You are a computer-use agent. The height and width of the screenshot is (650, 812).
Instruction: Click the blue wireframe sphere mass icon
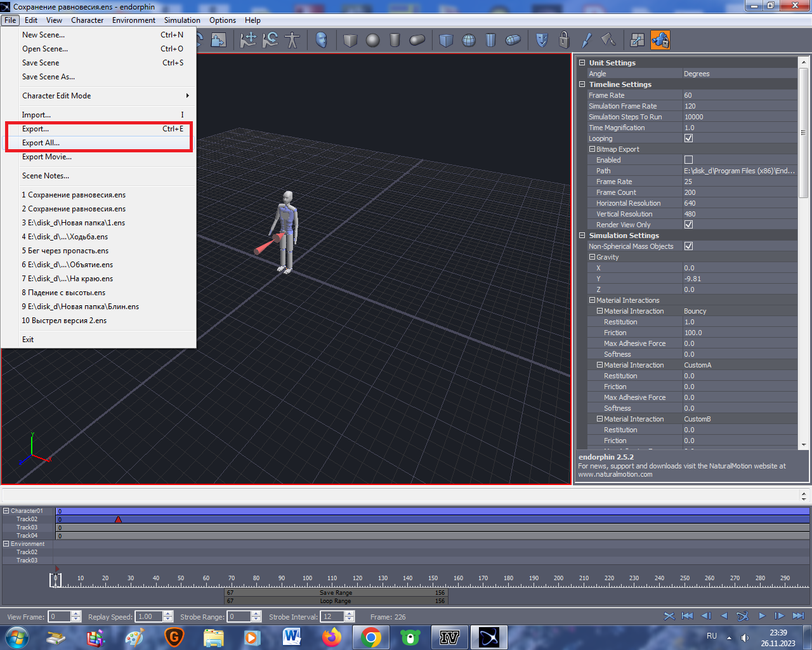(469, 41)
